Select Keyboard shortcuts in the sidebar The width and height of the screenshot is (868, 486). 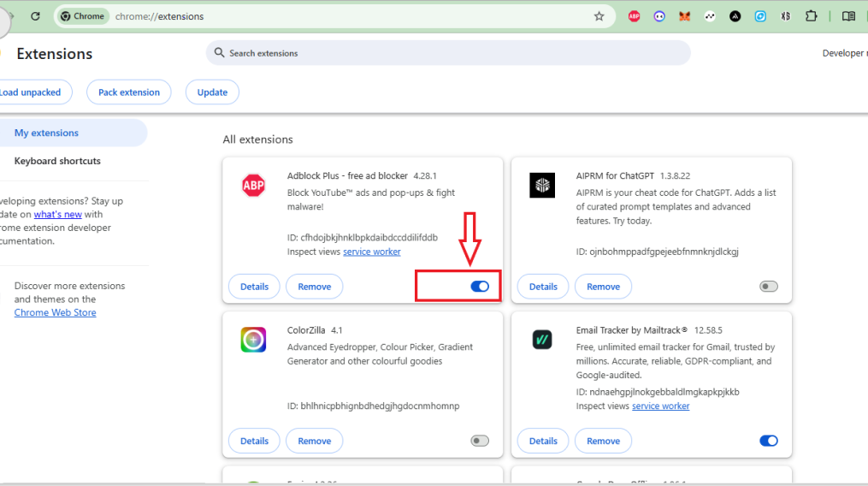[57, 161]
